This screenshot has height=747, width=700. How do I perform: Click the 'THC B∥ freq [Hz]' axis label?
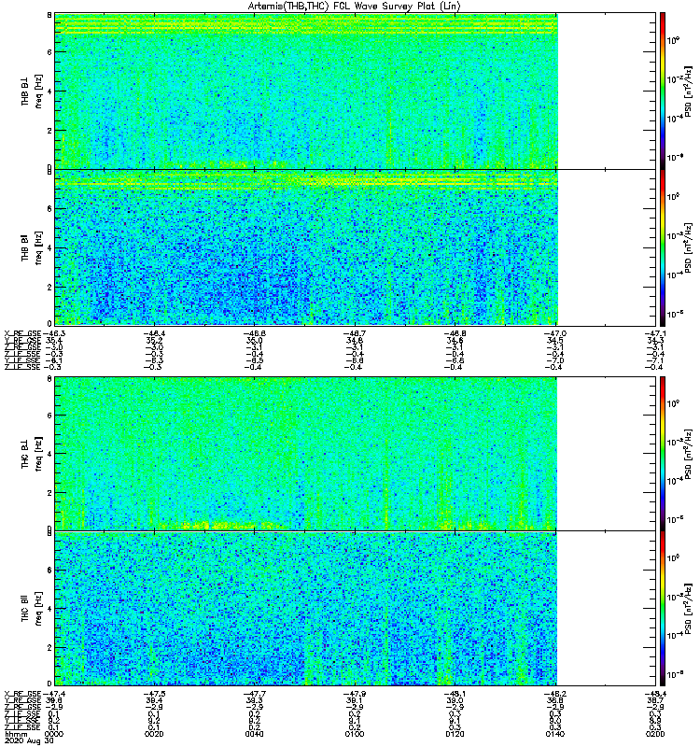pos(32,609)
